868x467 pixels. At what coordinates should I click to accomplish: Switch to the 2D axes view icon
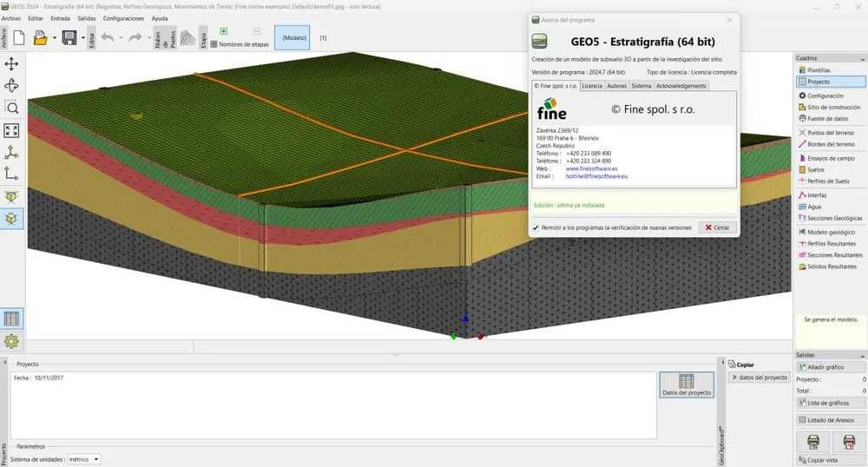(11, 174)
